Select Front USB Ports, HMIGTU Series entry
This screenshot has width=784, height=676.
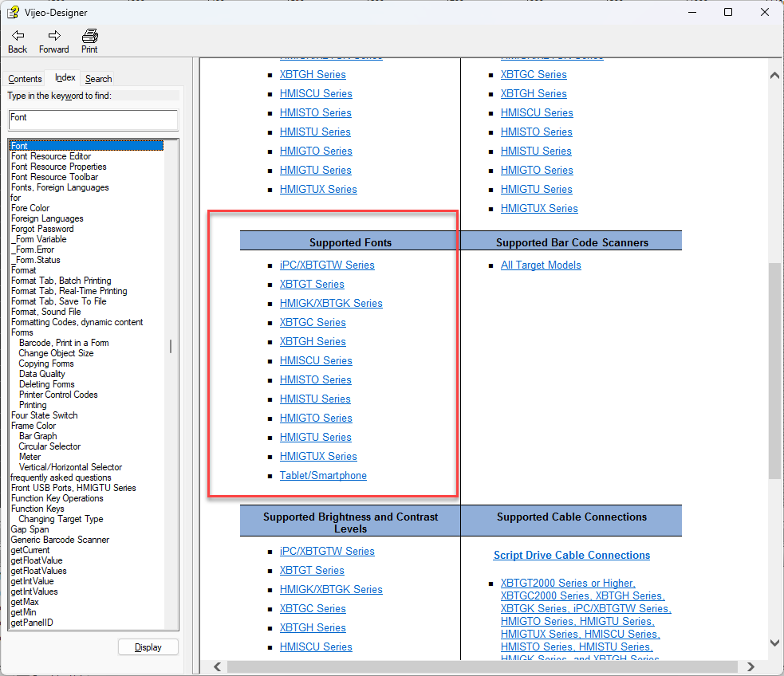(x=73, y=488)
